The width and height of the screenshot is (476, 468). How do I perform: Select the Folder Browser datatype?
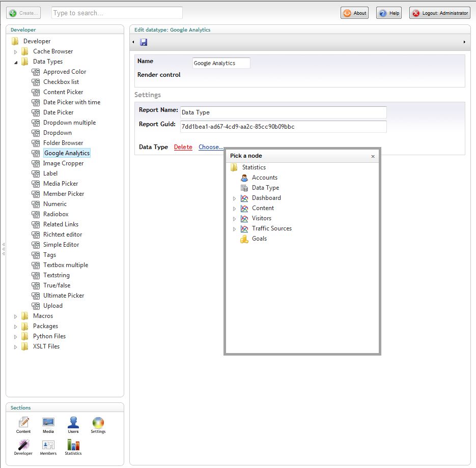(x=63, y=143)
